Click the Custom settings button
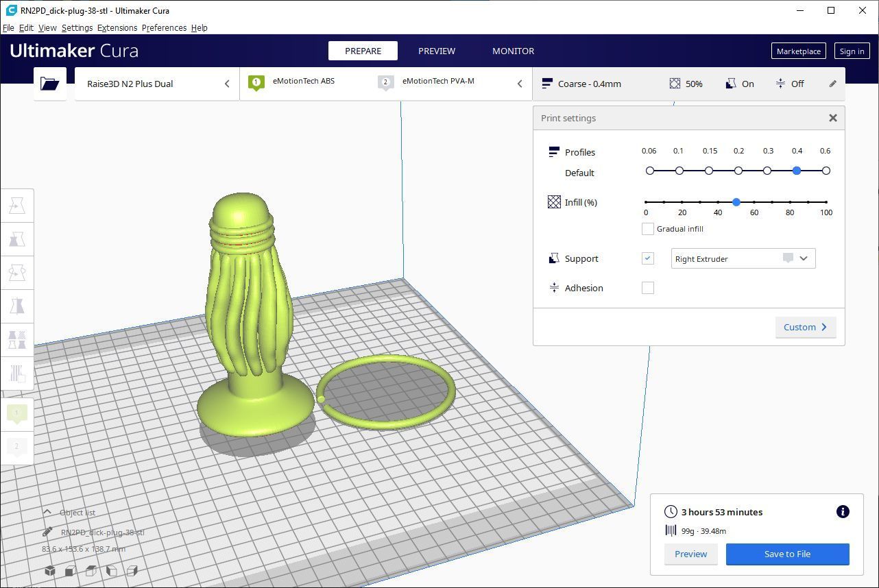Screen dimensions: 879x588 [805, 327]
